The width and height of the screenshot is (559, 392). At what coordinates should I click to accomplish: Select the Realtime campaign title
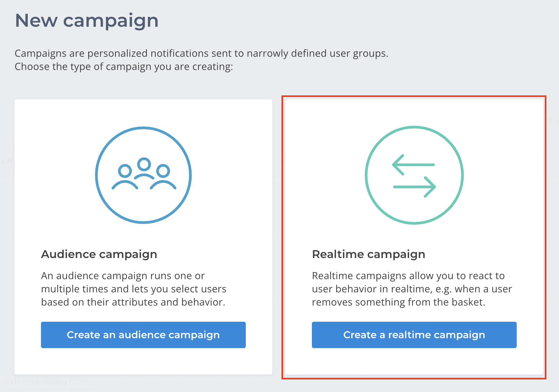(369, 254)
